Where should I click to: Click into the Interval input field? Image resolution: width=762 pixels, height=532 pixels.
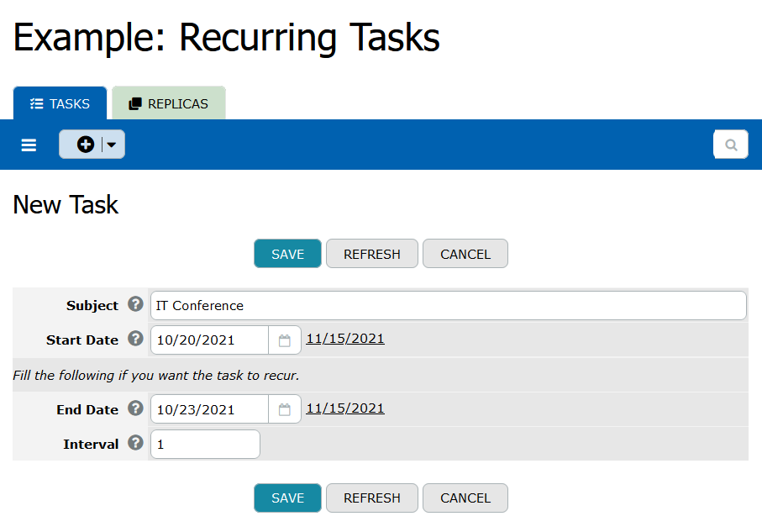click(205, 445)
